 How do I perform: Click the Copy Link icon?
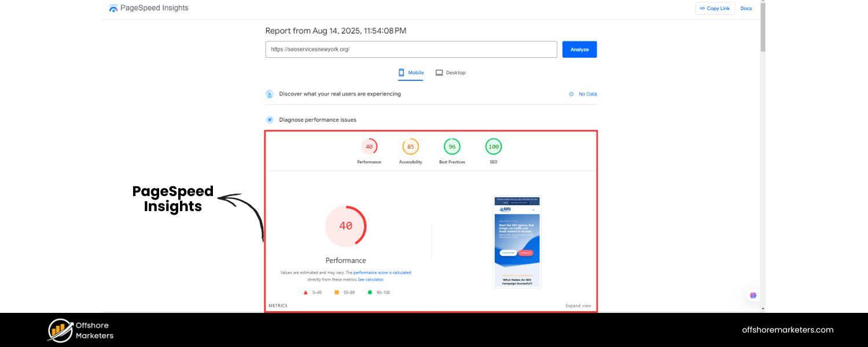click(702, 8)
